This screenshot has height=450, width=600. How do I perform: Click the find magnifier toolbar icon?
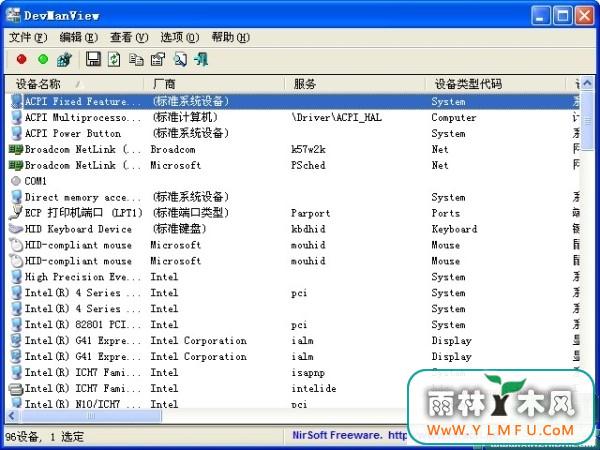pyautogui.click(x=180, y=60)
